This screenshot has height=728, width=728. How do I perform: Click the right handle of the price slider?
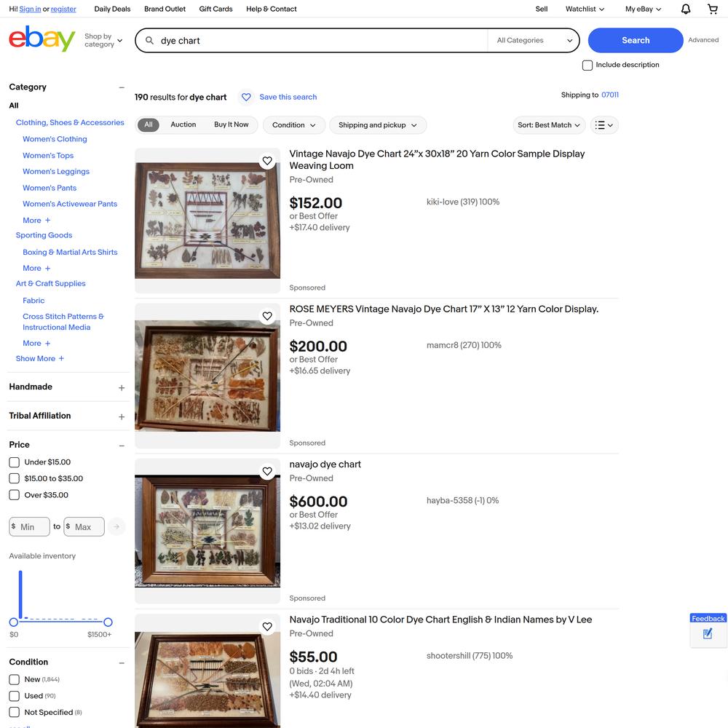point(108,622)
